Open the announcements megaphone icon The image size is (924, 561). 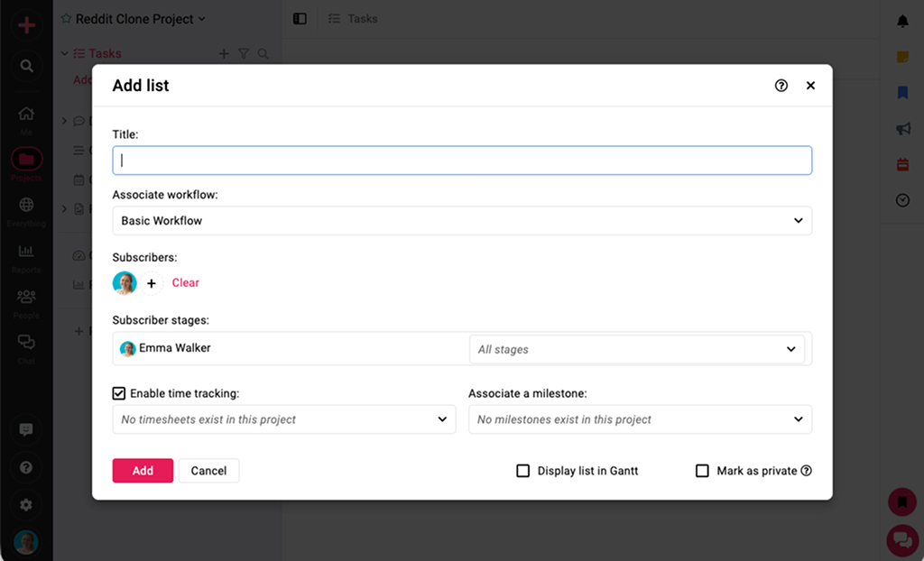(x=902, y=128)
